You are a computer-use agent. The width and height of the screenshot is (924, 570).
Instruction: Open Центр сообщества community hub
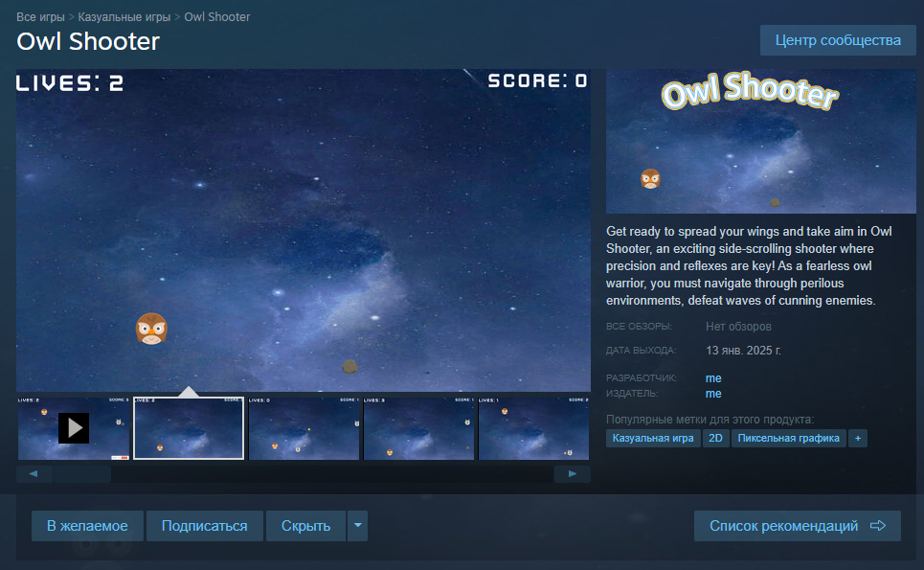[x=838, y=40]
